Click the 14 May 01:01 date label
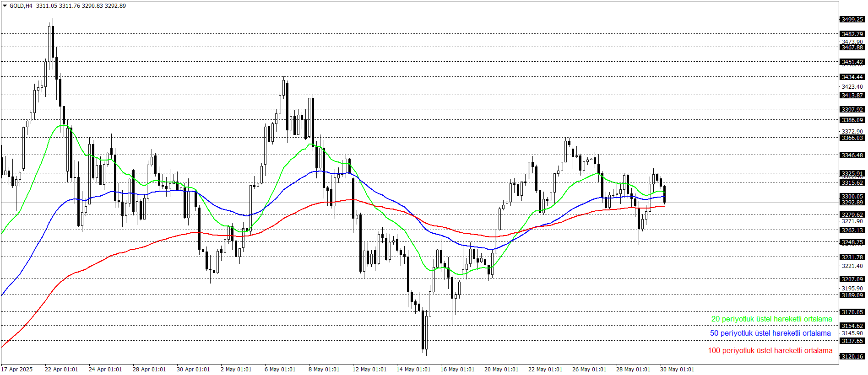The image size is (868, 375). [413, 370]
